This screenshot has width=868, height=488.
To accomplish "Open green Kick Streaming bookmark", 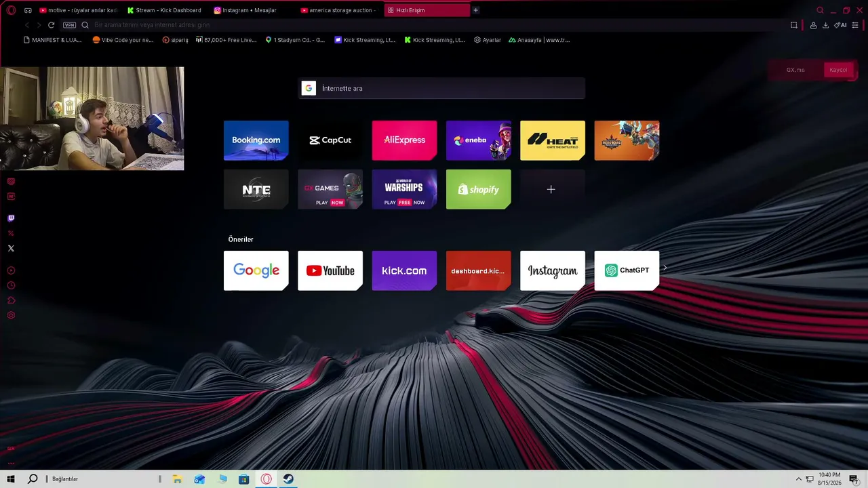I will [435, 40].
